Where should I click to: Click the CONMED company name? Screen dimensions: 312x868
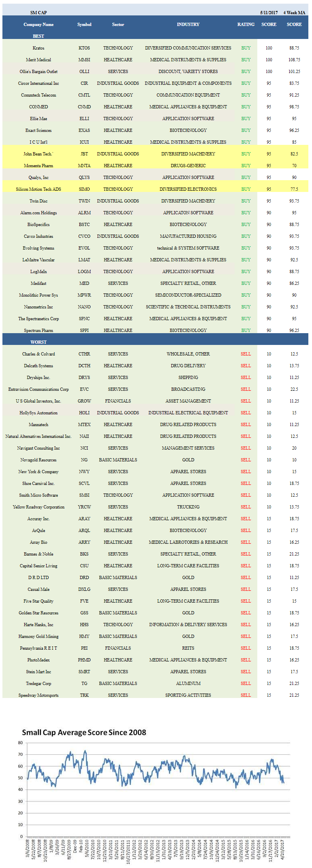(38, 107)
